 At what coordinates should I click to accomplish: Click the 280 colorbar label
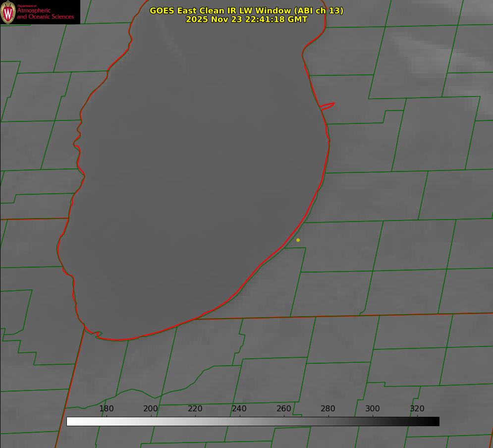[328, 408]
